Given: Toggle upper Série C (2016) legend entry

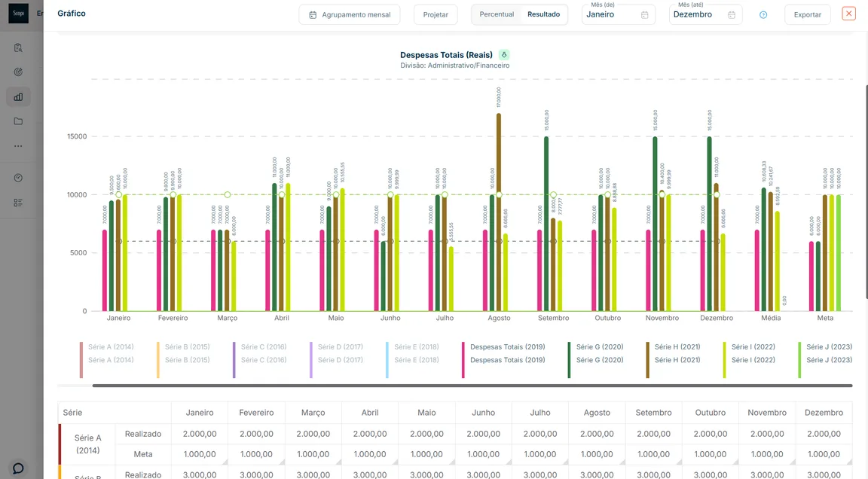Looking at the screenshot, I should [264, 346].
